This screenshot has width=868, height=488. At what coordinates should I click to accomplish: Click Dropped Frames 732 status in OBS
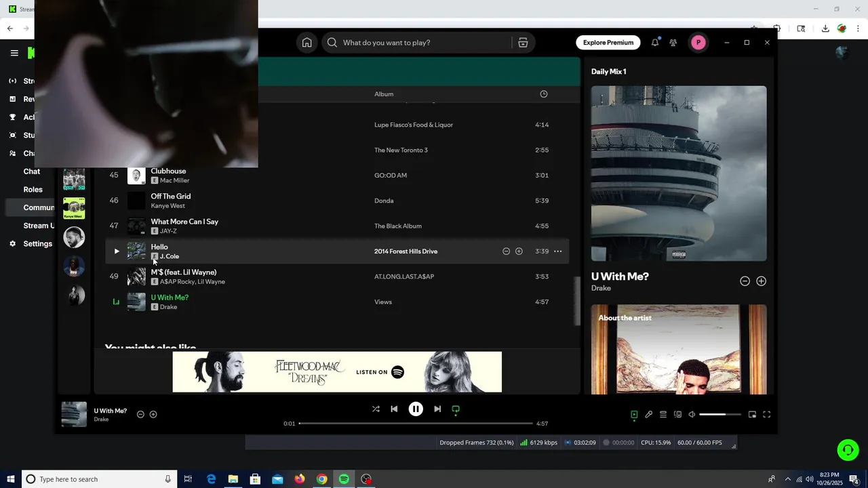point(477,443)
